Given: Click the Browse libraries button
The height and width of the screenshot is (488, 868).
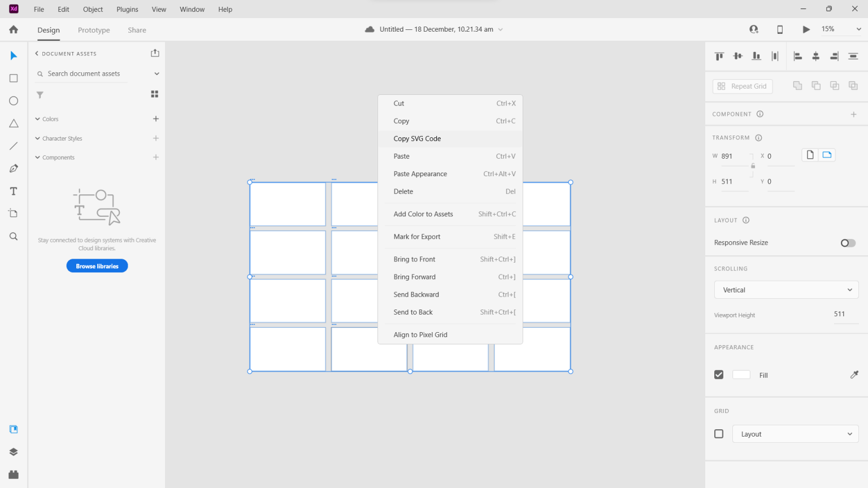Looking at the screenshot, I should click(x=97, y=265).
